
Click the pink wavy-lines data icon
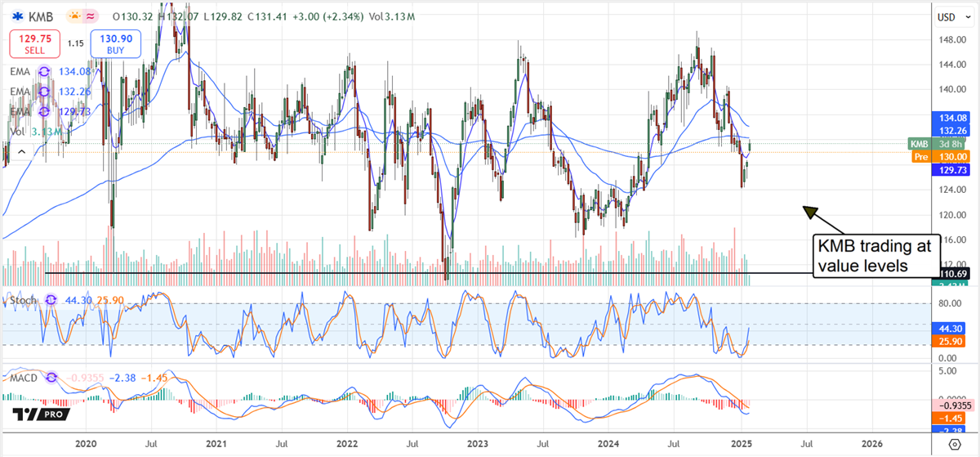91,16
